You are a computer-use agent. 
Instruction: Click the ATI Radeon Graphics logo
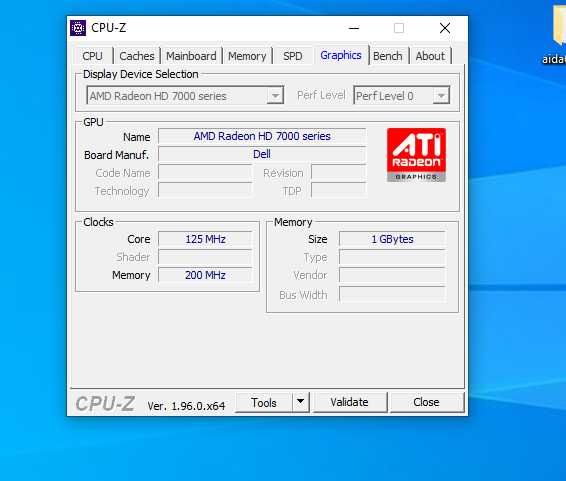416,155
